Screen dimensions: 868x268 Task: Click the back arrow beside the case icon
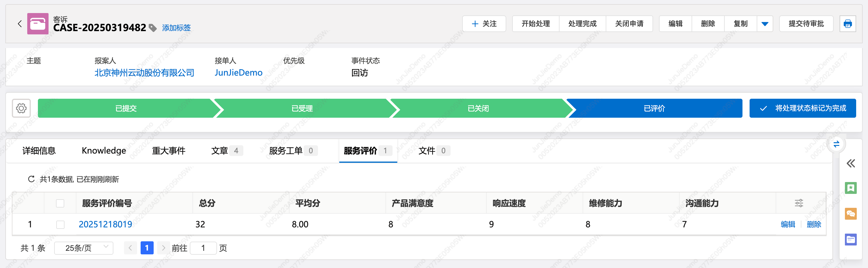(x=20, y=24)
